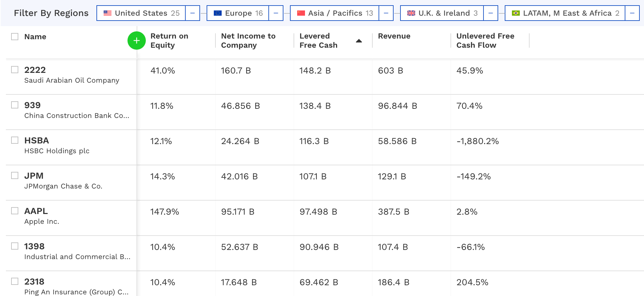Viewport: 644px width, 296px height.
Task: Click Ping An Insurance (Group) C... name
Action: [76, 292]
